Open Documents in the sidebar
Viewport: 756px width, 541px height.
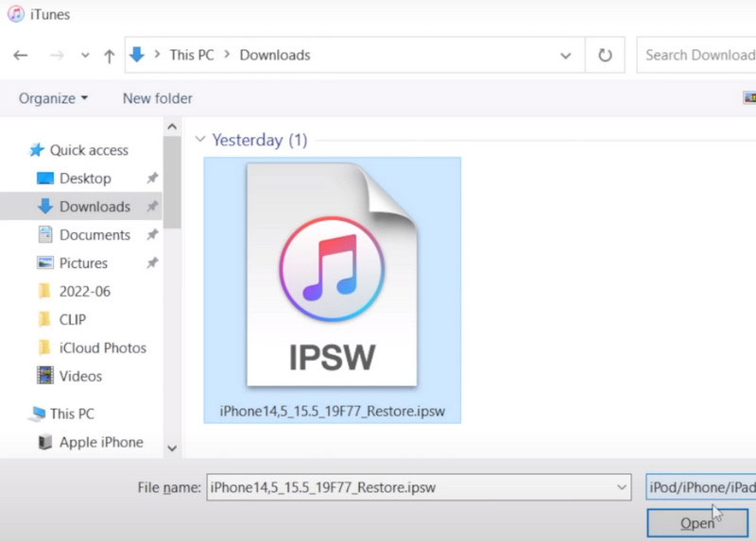[x=83, y=234]
